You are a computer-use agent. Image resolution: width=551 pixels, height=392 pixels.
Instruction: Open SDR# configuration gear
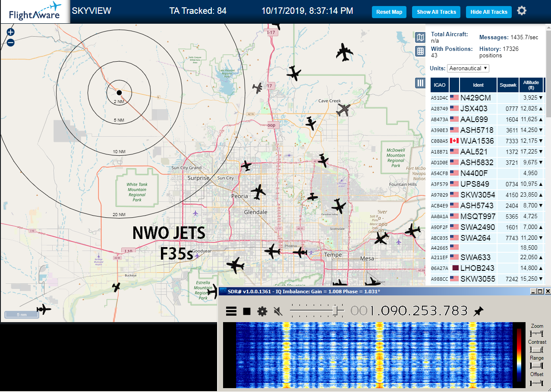tap(262, 311)
